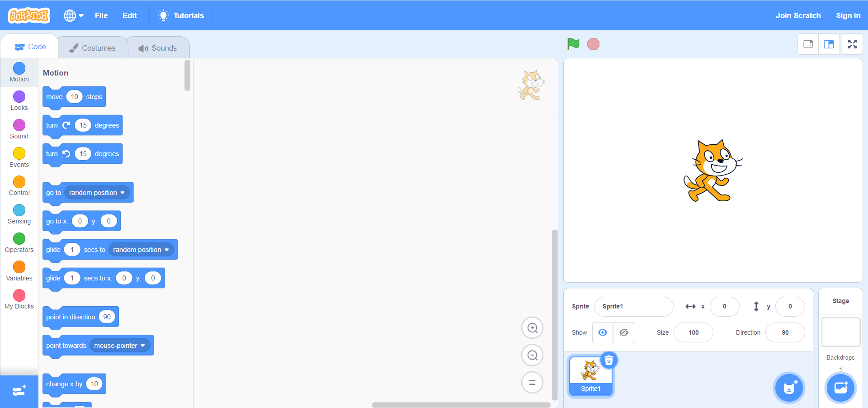Image resolution: width=868 pixels, height=408 pixels.
Task: Expand the 'go to random position' dropdown
Action: click(122, 193)
